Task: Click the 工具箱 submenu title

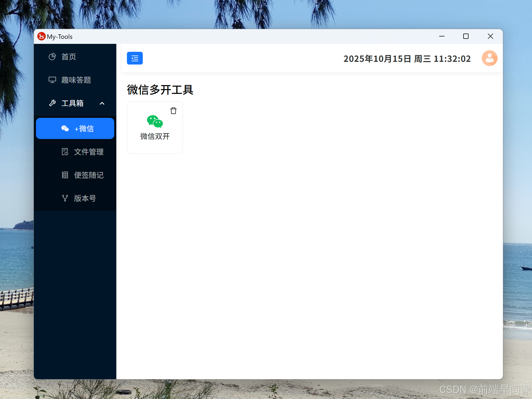Action: (x=75, y=103)
